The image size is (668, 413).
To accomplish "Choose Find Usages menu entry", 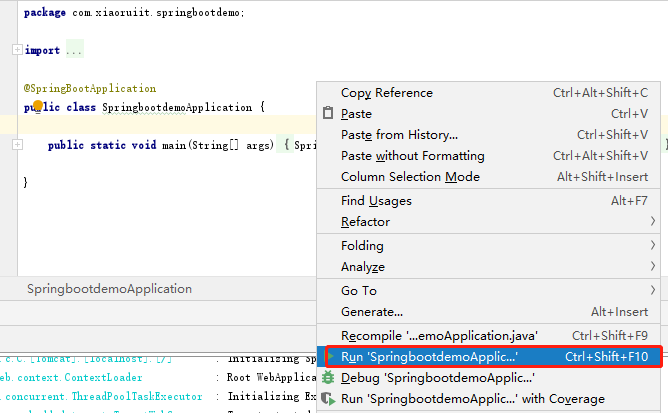I will point(489,200).
